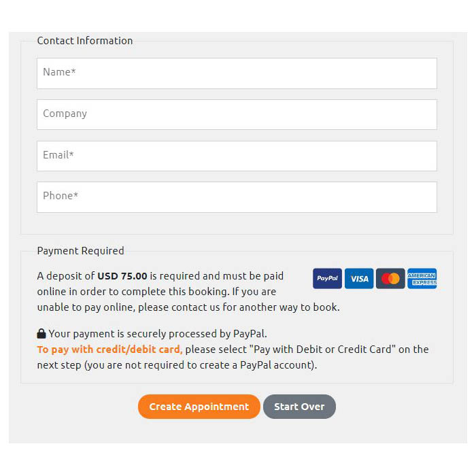This screenshot has height=476, width=476.
Task: Click the Contact Information section heading
Action: [85, 41]
